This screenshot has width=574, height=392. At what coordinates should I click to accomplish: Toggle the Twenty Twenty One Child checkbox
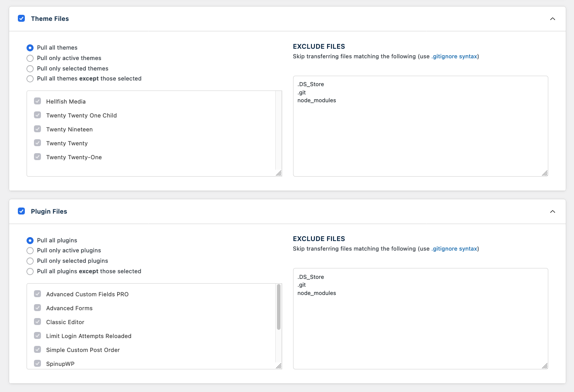(x=37, y=115)
